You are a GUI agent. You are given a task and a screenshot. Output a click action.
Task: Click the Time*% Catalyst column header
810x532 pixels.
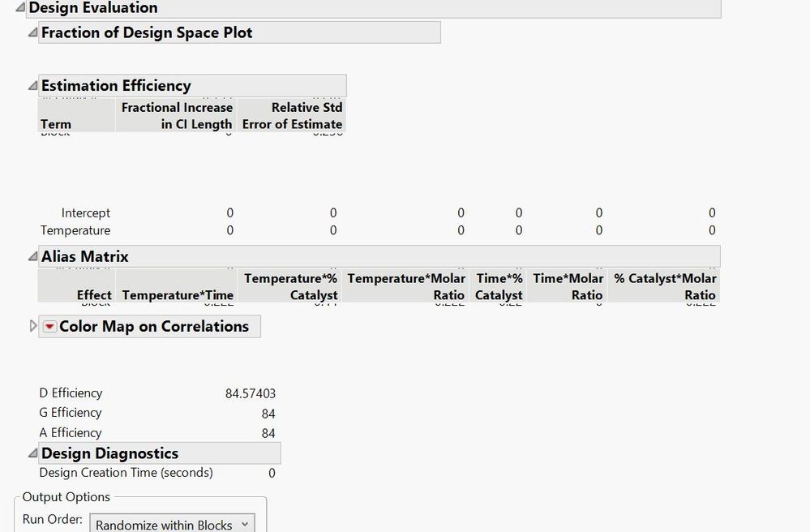499,287
